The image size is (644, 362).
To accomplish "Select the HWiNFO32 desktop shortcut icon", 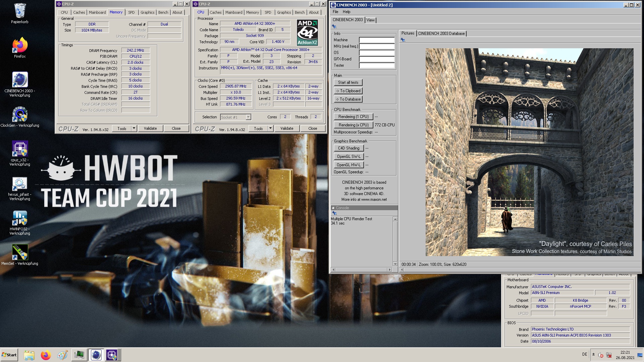I will pos(20,218).
